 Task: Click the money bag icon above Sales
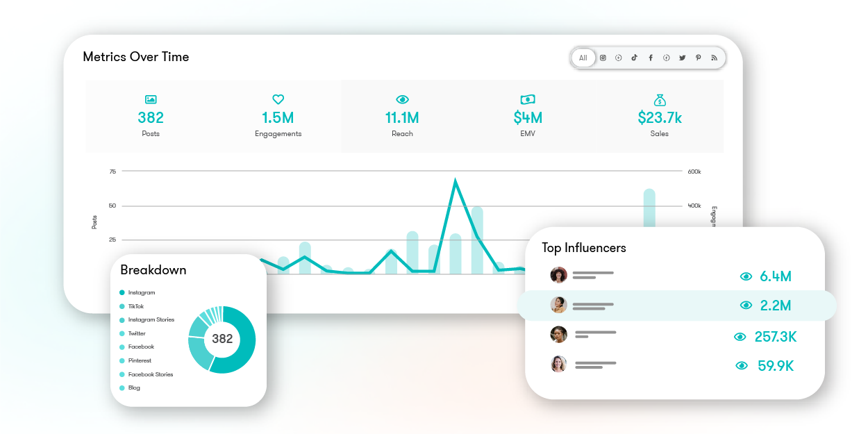pos(659,99)
